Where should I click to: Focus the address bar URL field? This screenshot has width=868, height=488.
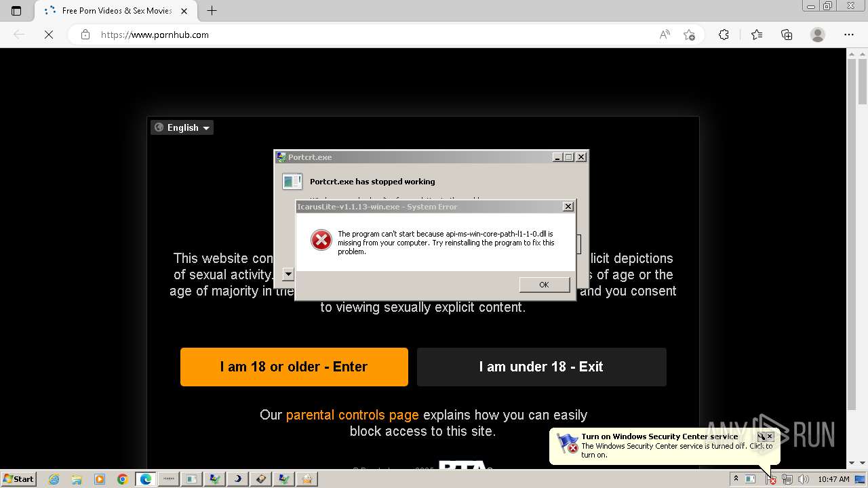pyautogui.click(x=373, y=35)
